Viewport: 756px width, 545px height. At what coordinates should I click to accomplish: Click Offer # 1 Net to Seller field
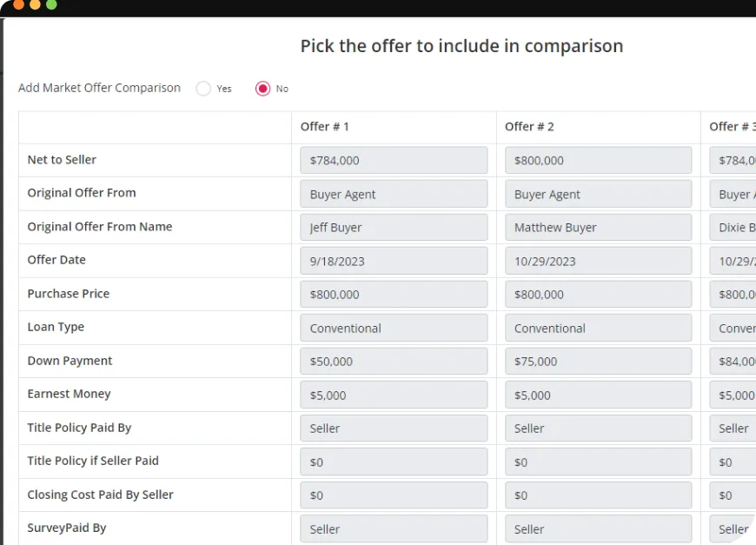click(394, 160)
